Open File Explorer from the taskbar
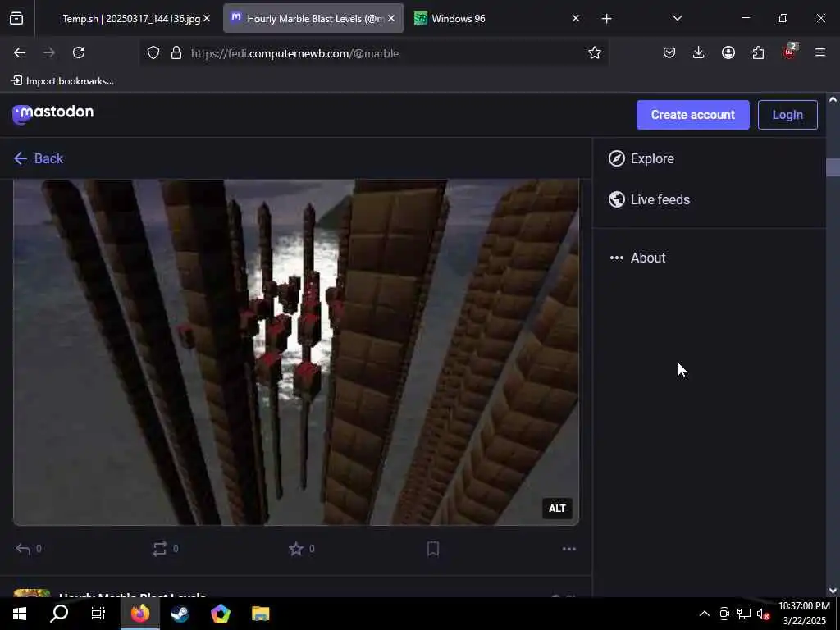 [260, 614]
